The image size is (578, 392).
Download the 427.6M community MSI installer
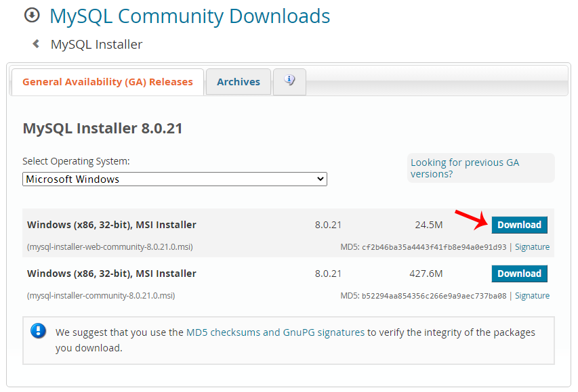520,274
